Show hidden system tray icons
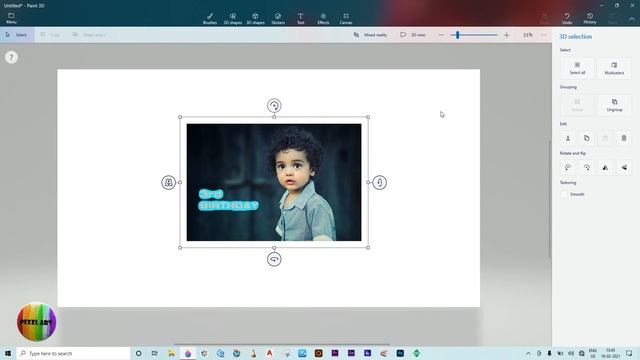 (x=528, y=353)
